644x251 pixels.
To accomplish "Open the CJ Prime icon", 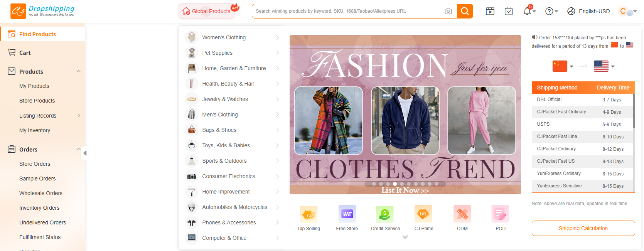I will click(423, 214).
